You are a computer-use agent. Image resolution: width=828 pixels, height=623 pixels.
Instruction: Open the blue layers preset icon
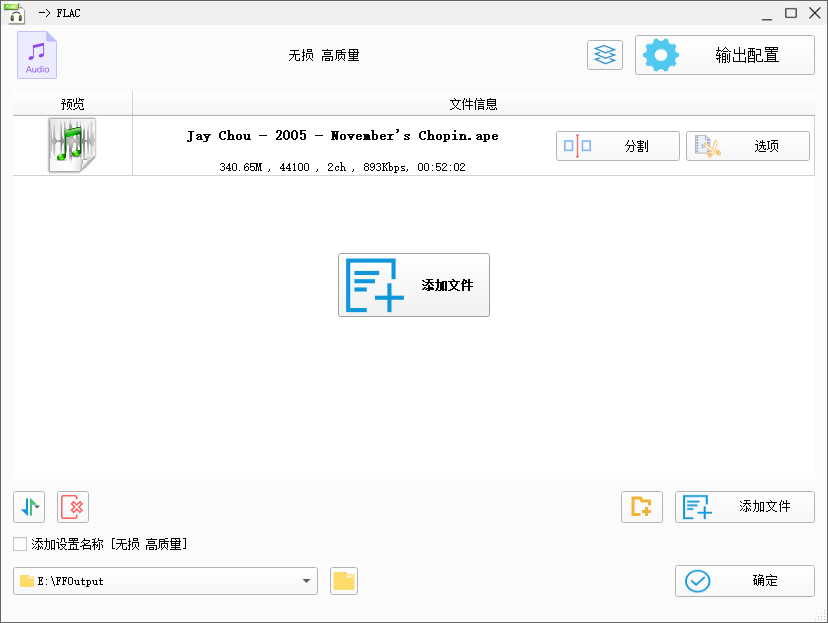point(604,55)
